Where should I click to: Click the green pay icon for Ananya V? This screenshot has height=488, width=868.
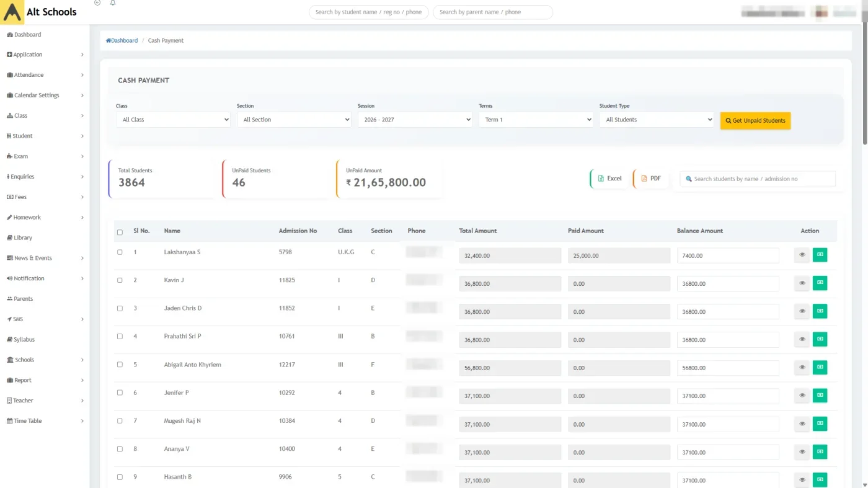(820, 452)
